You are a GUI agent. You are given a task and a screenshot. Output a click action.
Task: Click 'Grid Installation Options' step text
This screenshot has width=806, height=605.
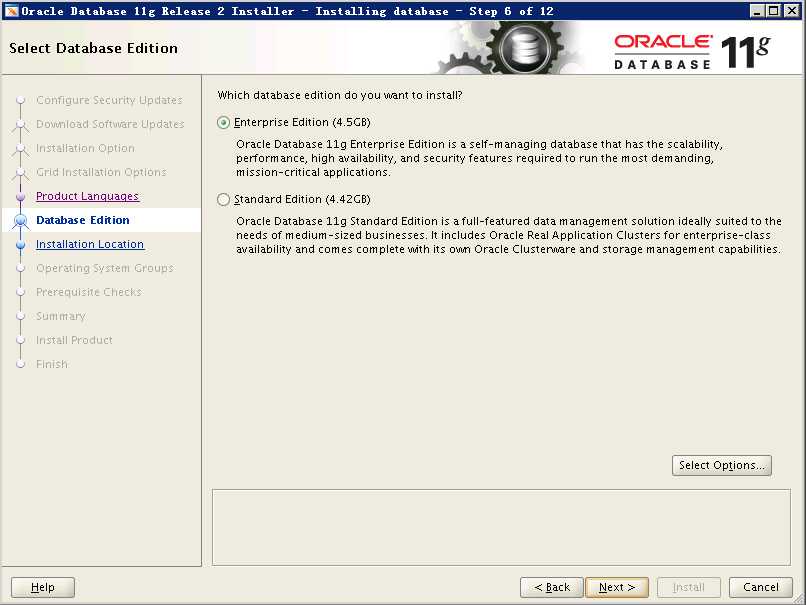tap(101, 172)
